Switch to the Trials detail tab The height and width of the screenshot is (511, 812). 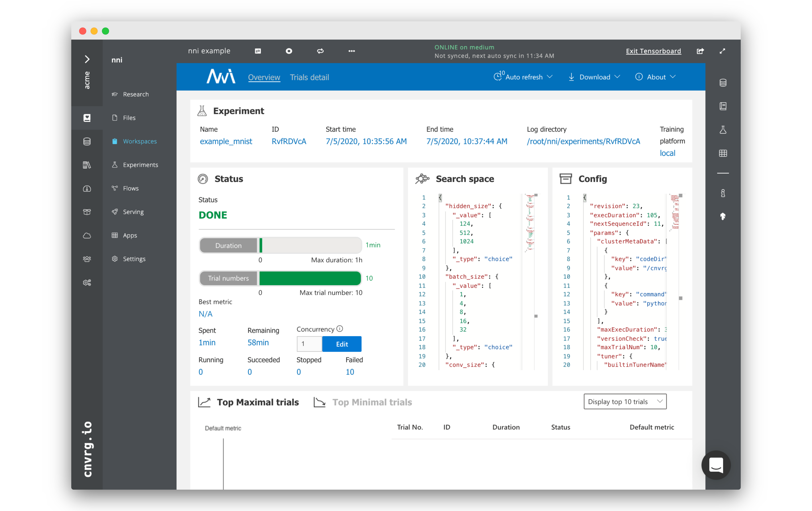[x=309, y=77]
